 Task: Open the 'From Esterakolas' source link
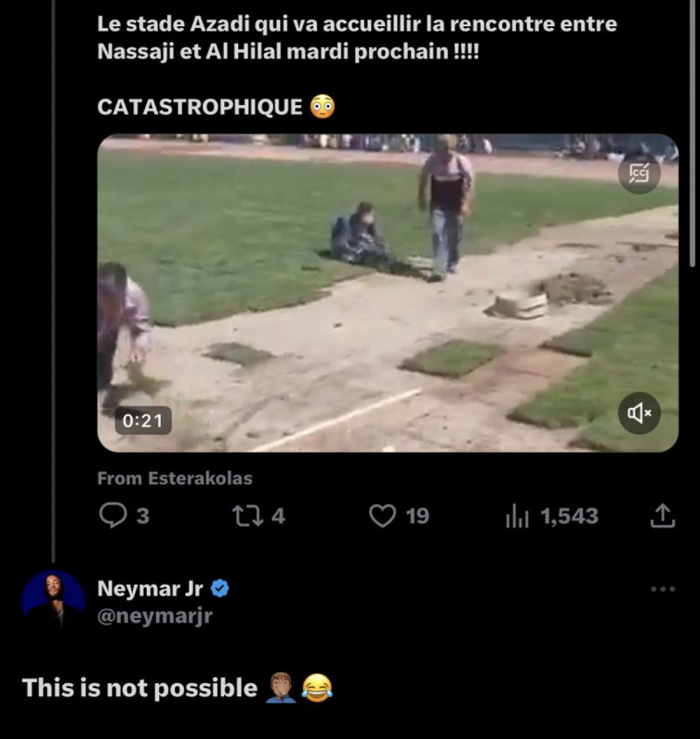coord(174,478)
